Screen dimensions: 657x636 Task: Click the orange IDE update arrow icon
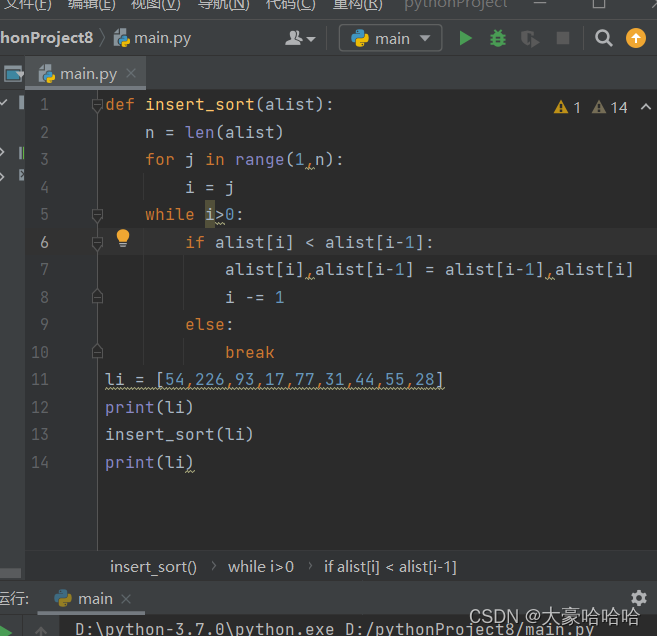(x=636, y=38)
